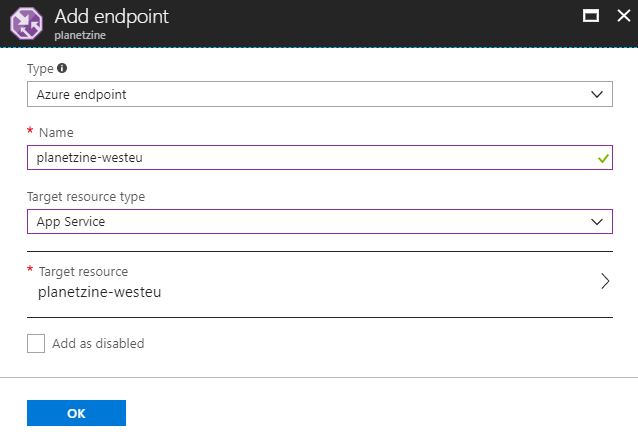Click into the Name field containing planetzine-westeu
Viewport: 638px width, 442px height.
tap(320, 158)
